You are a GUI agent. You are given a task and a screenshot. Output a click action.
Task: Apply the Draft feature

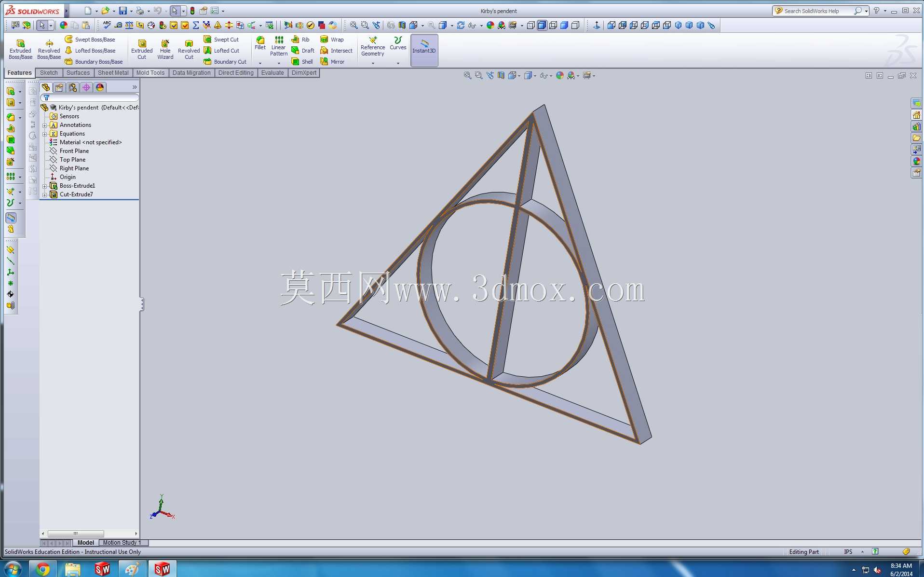tap(303, 51)
